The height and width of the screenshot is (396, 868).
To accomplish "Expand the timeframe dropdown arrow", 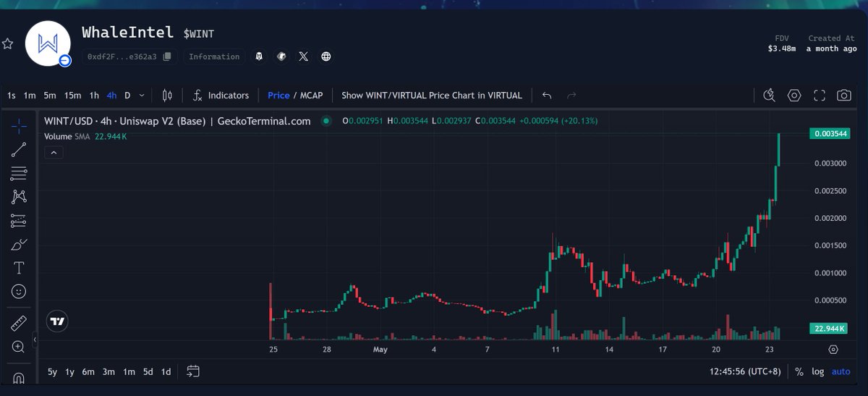I will [142, 96].
